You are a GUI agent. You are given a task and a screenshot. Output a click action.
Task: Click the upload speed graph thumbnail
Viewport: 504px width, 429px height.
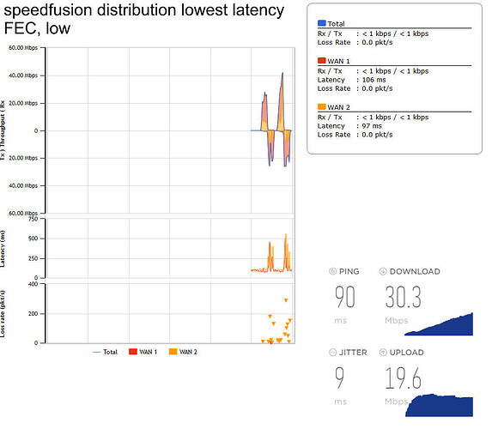click(439, 405)
